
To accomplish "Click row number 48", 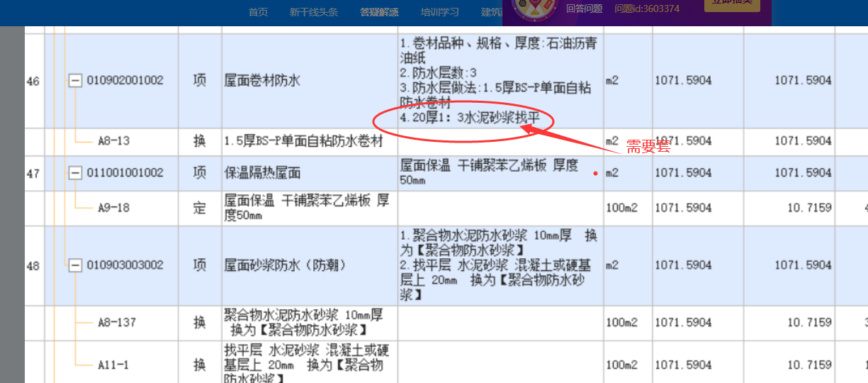I will coord(33,266).
